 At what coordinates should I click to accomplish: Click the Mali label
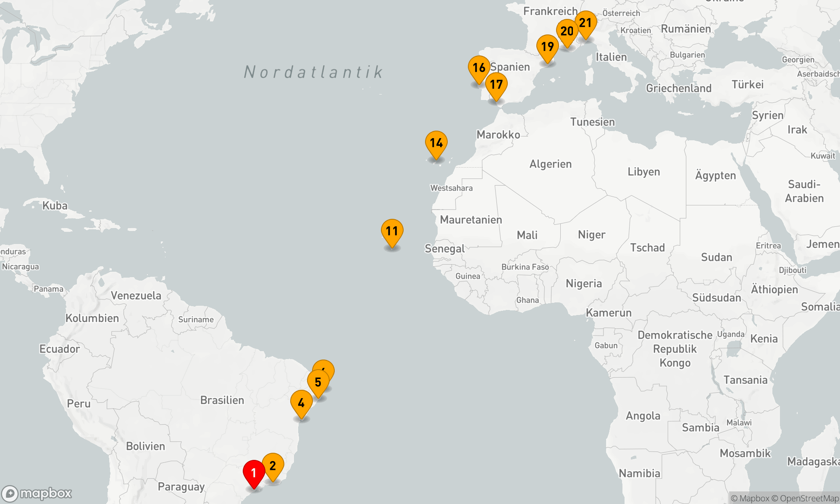click(x=527, y=235)
